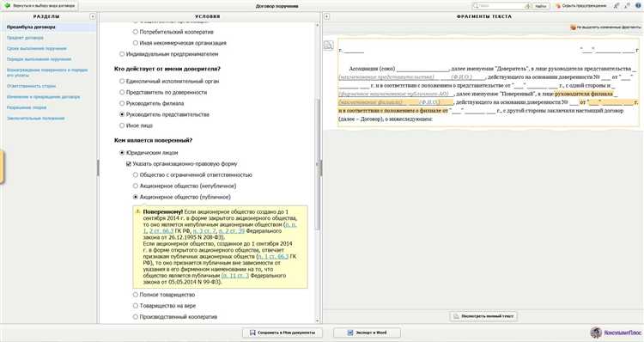Click the hide warnings icon

(x=558, y=6)
